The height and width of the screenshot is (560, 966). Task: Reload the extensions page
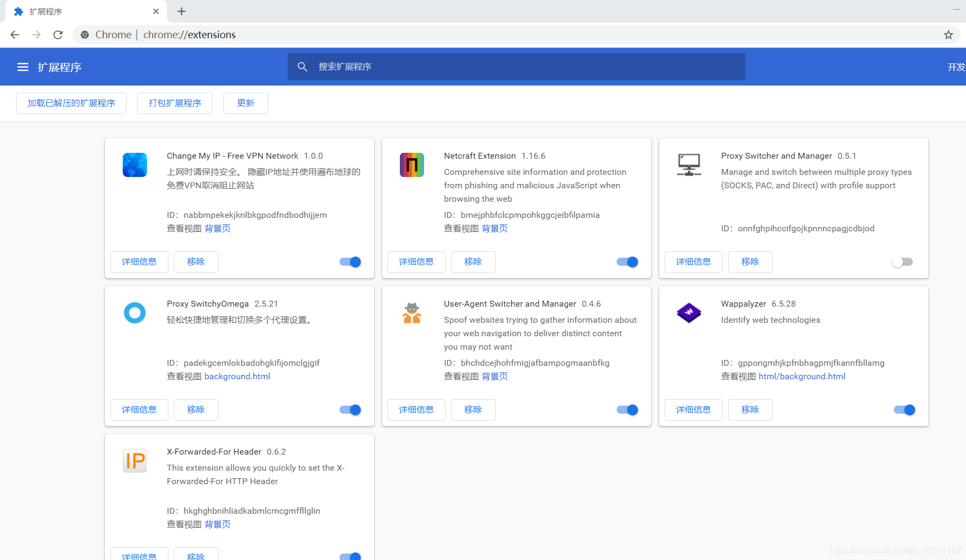pyautogui.click(x=58, y=34)
